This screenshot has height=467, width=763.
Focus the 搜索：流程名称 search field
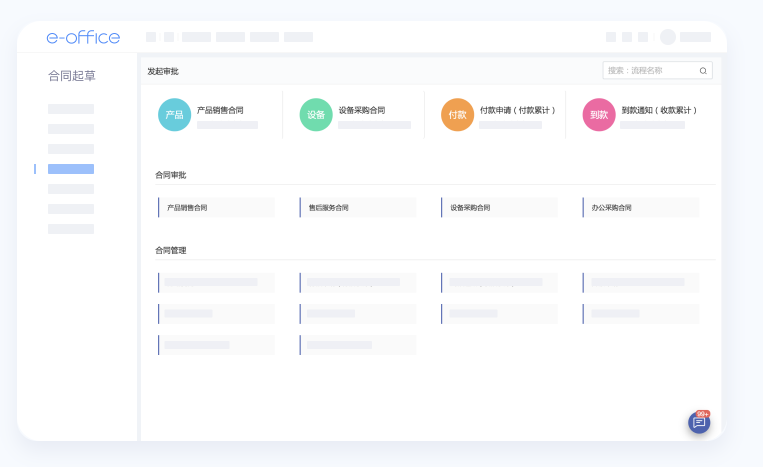pos(650,71)
